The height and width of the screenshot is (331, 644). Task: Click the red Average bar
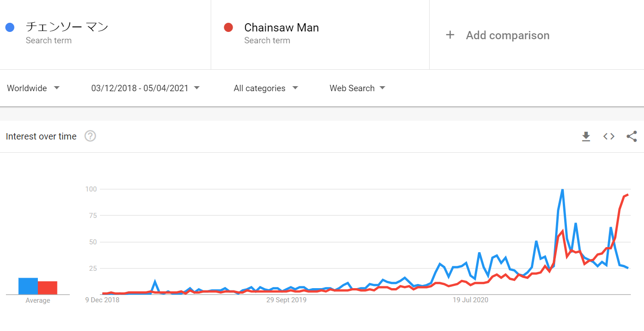(x=47, y=288)
